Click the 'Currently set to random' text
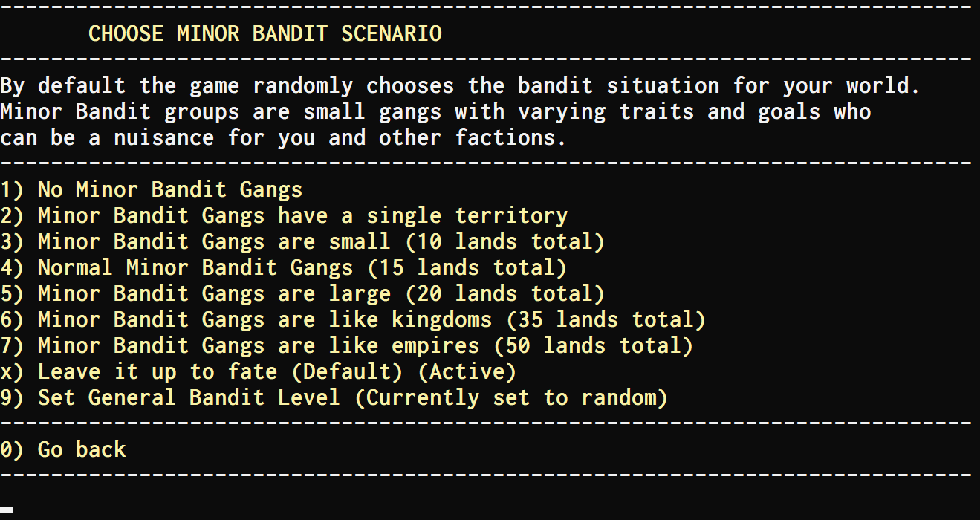Image resolution: width=980 pixels, height=520 pixels. click(x=511, y=397)
